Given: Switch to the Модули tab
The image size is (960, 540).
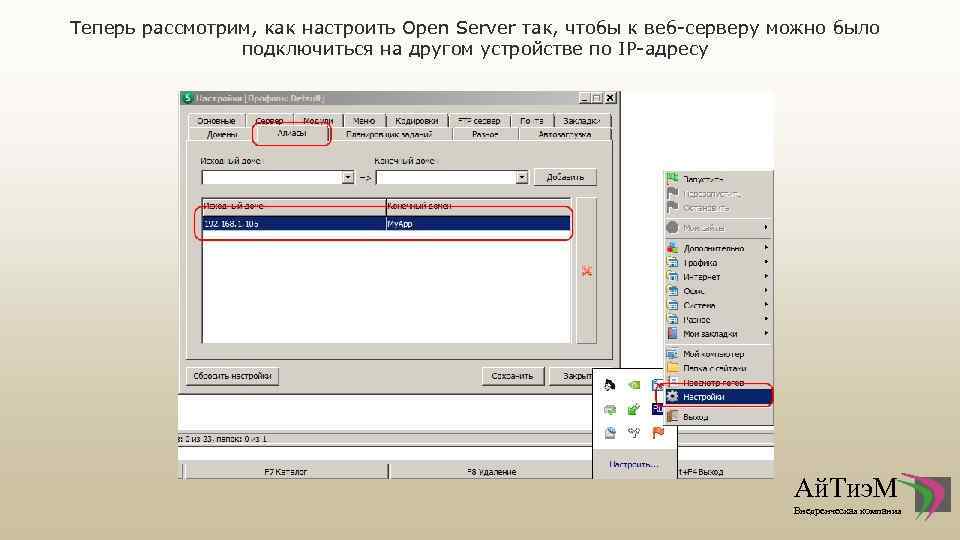Looking at the screenshot, I should (318, 121).
